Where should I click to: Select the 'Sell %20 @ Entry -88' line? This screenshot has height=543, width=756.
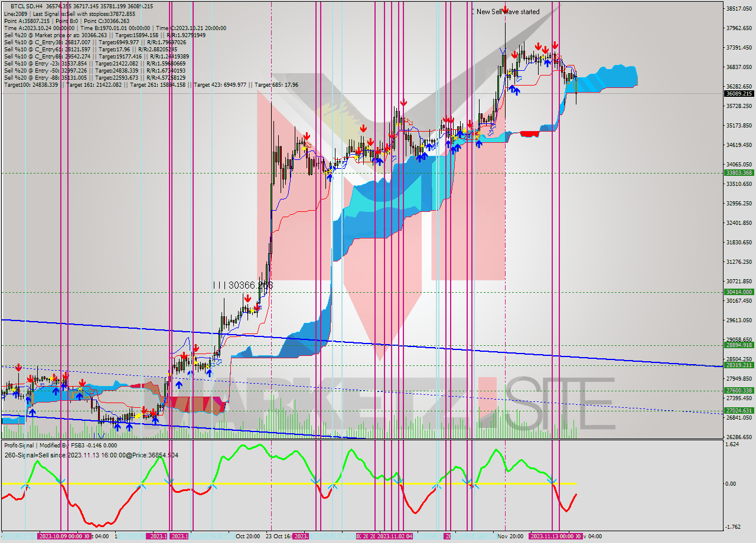94,77
